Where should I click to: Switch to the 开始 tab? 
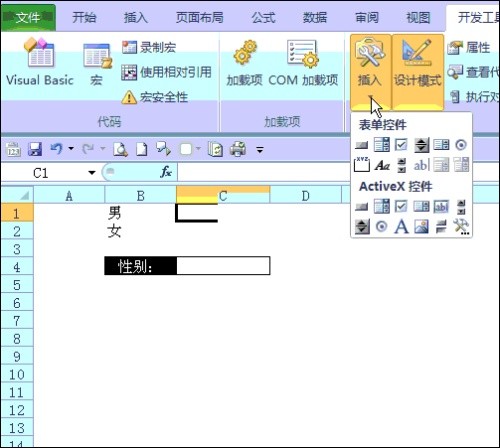(x=84, y=17)
